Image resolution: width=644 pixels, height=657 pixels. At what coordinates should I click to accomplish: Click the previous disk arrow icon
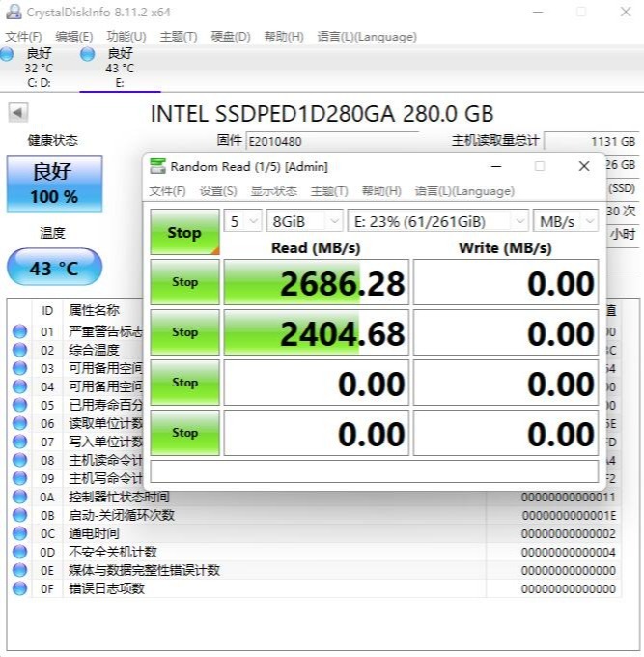click(17, 113)
